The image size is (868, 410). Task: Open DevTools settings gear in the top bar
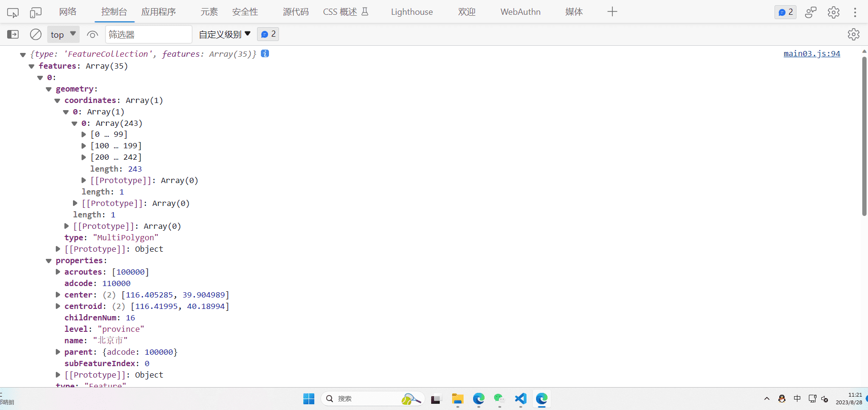coord(834,12)
